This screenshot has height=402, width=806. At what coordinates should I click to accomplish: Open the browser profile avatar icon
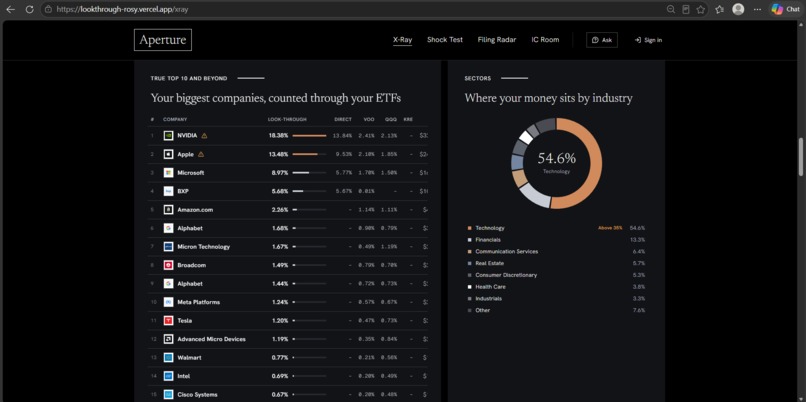738,9
